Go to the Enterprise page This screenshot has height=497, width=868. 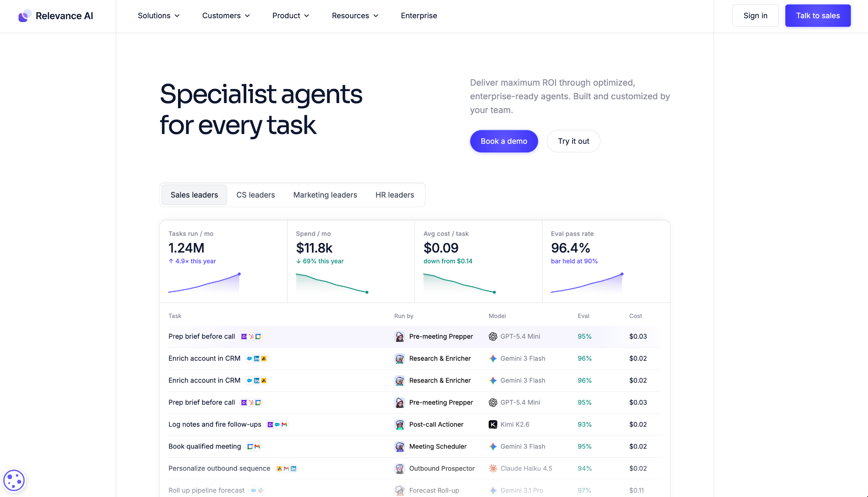[x=419, y=16]
